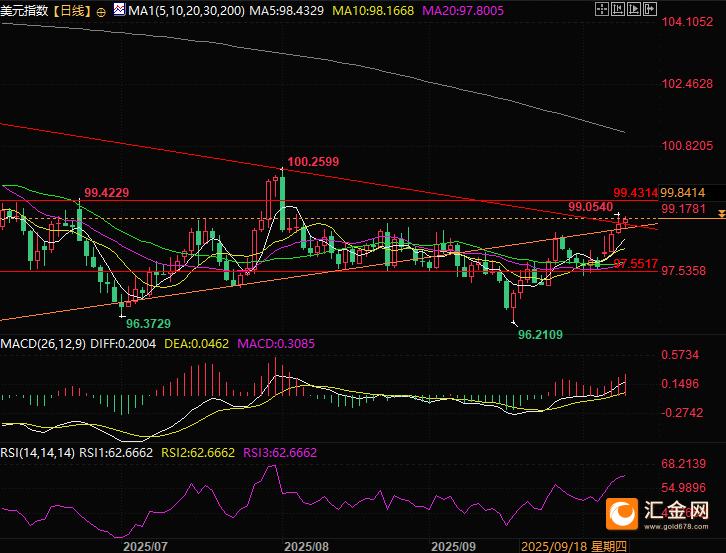Click the 汇金网 logo icon

point(624,514)
